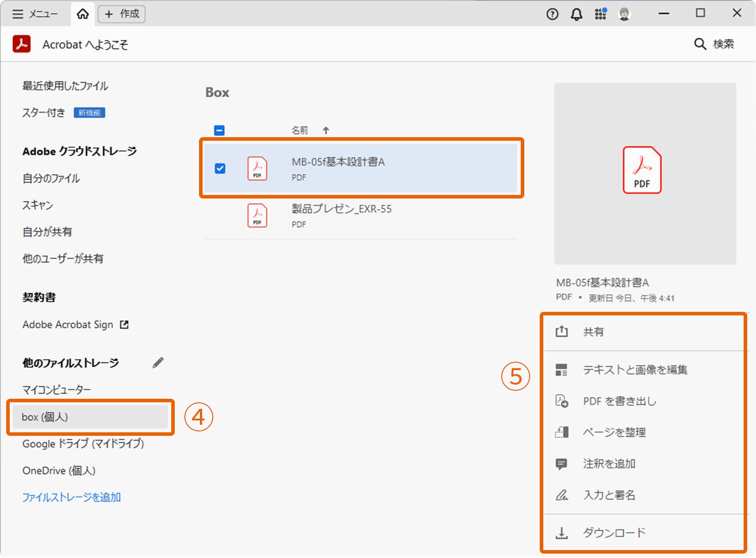This screenshot has width=756, height=558.
Task: Choose テキストと画像を編集 action
Action: (635, 370)
